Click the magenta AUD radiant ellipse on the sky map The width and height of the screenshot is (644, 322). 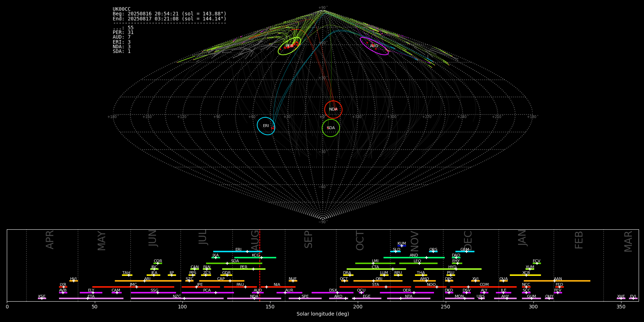click(x=374, y=46)
